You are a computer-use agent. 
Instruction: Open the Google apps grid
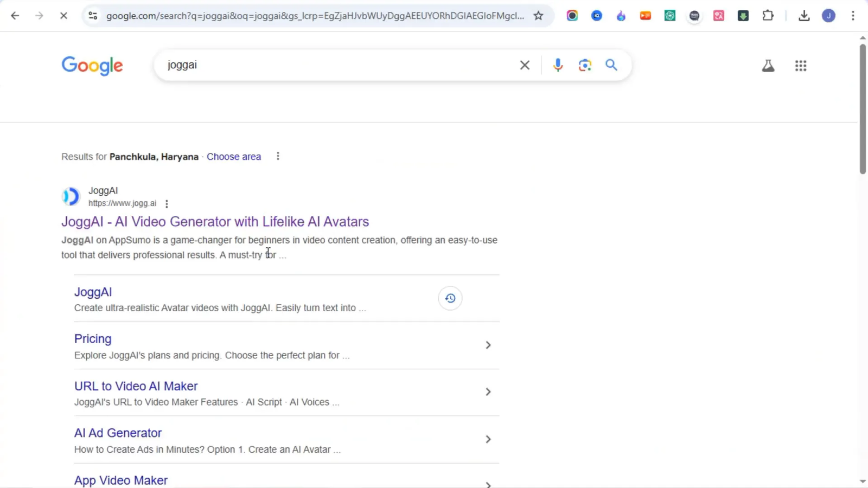coord(801,66)
